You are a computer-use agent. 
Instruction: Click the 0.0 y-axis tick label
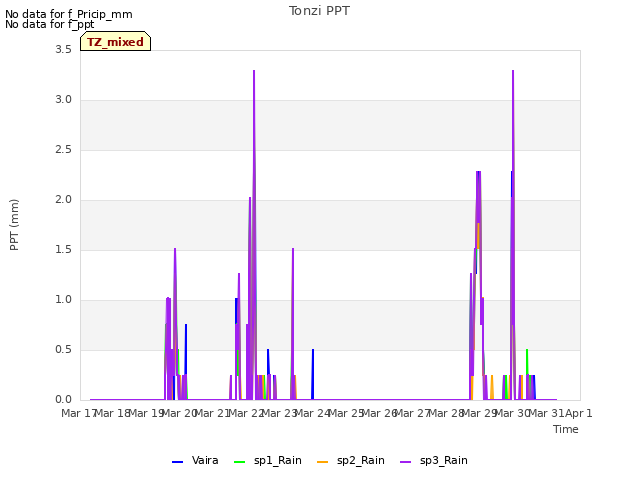tap(64, 400)
